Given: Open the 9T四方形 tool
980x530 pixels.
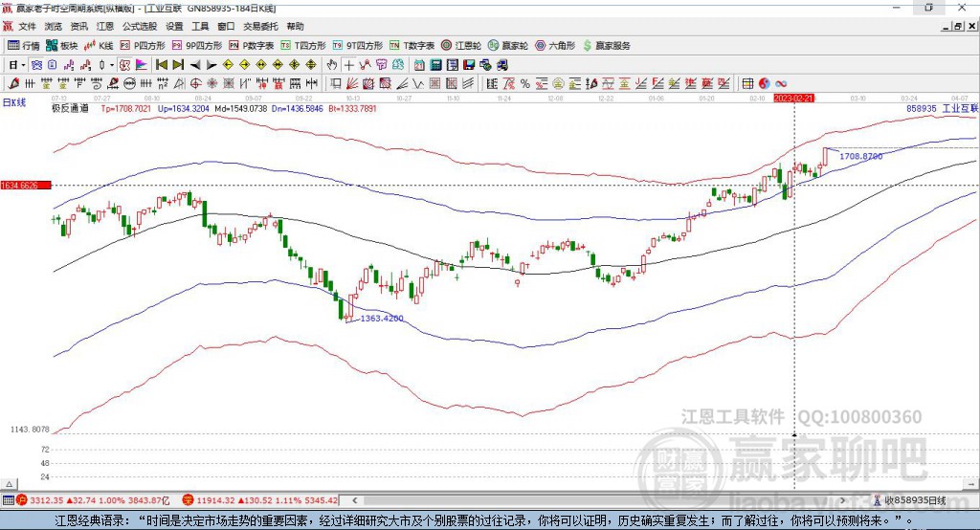Looking at the screenshot, I should point(358,46).
